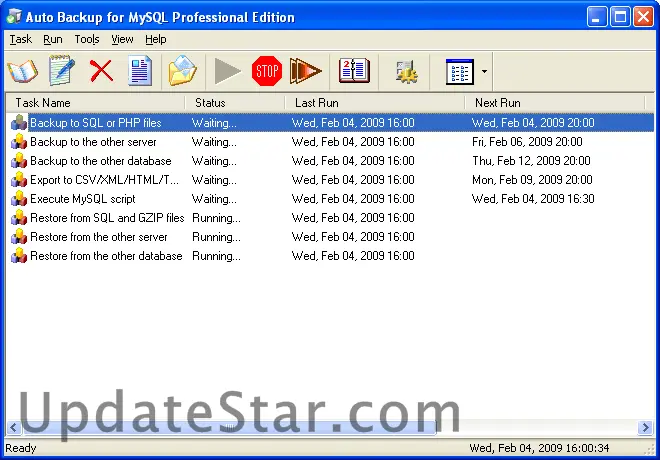Click the horizontal scrollbar left arrow

click(13, 428)
